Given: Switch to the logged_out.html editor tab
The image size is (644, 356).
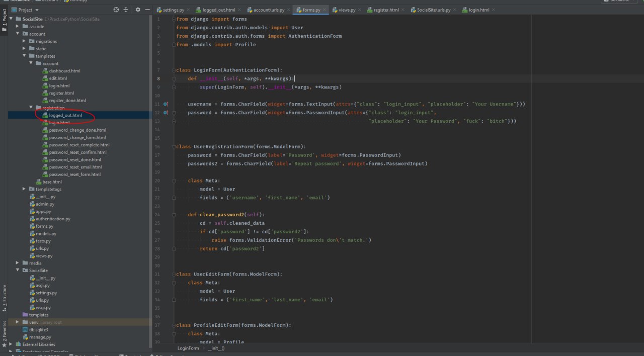Looking at the screenshot, I should coord(218,10).
